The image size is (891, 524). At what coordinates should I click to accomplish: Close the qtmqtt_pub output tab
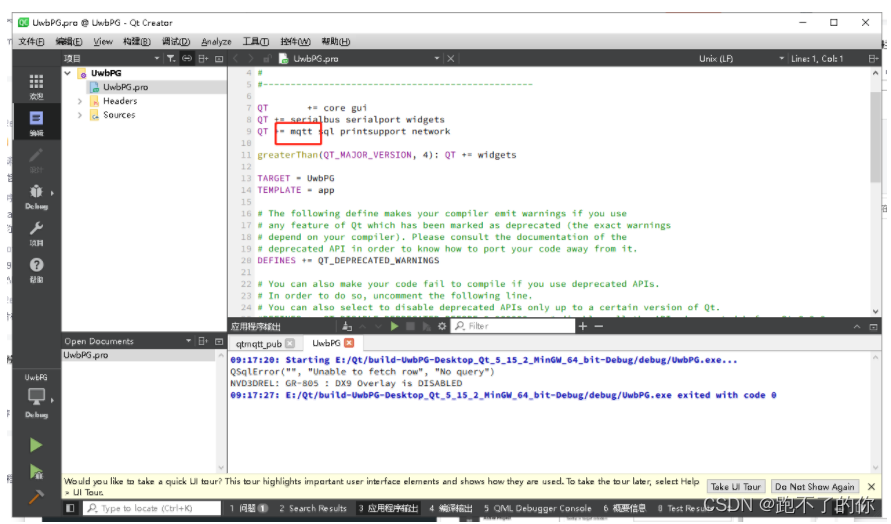point(290,343)
